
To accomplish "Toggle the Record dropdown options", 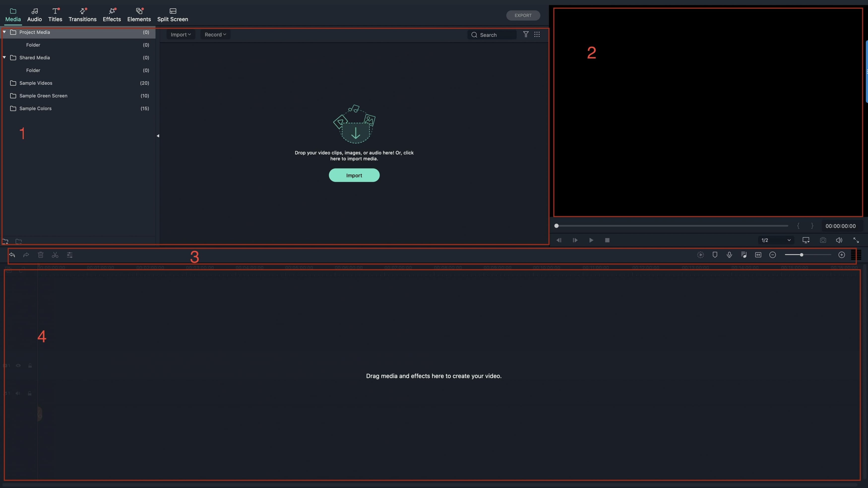I will point(216,34).
